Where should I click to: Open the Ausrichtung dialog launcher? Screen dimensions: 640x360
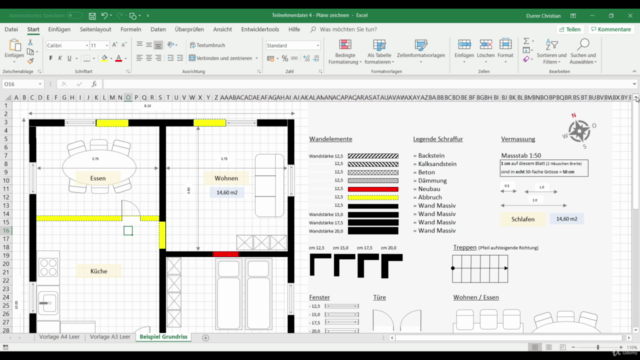tap(259, 71)
